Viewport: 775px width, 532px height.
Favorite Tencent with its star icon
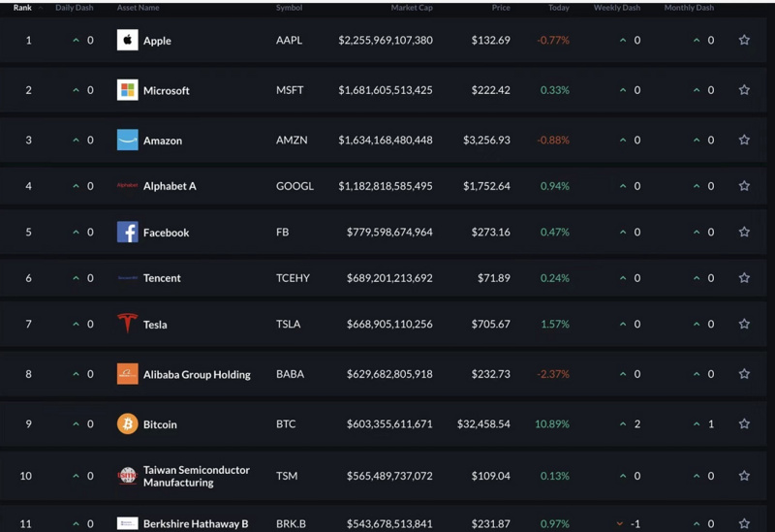coord(744,278)
